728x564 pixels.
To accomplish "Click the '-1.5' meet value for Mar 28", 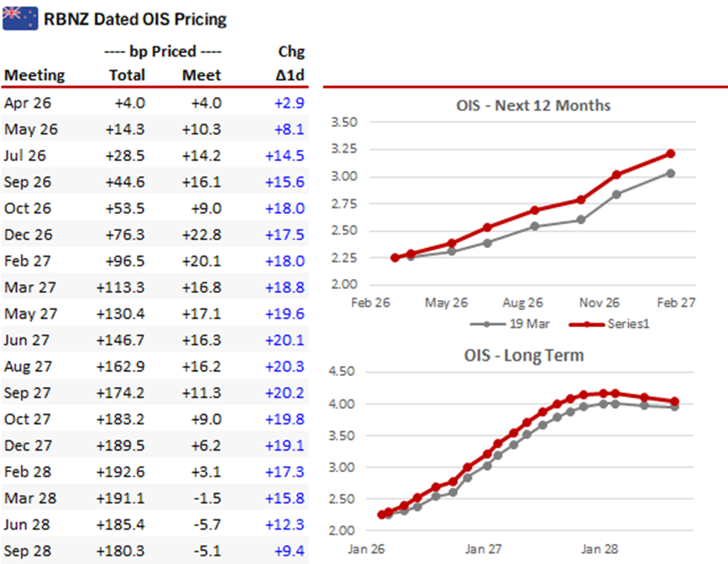I will point(208,498).
